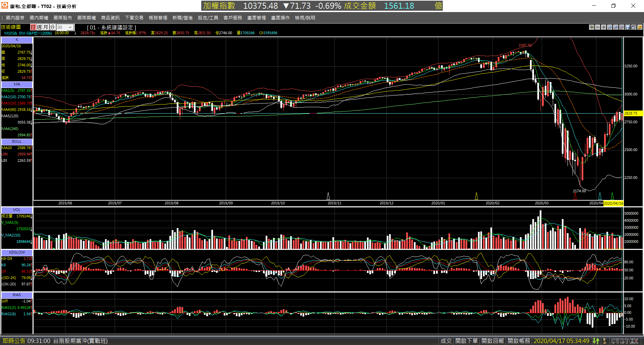Open the 國內證券 menu
The width and height of the screenshot is (644, 345).
[x=15, y=18]
